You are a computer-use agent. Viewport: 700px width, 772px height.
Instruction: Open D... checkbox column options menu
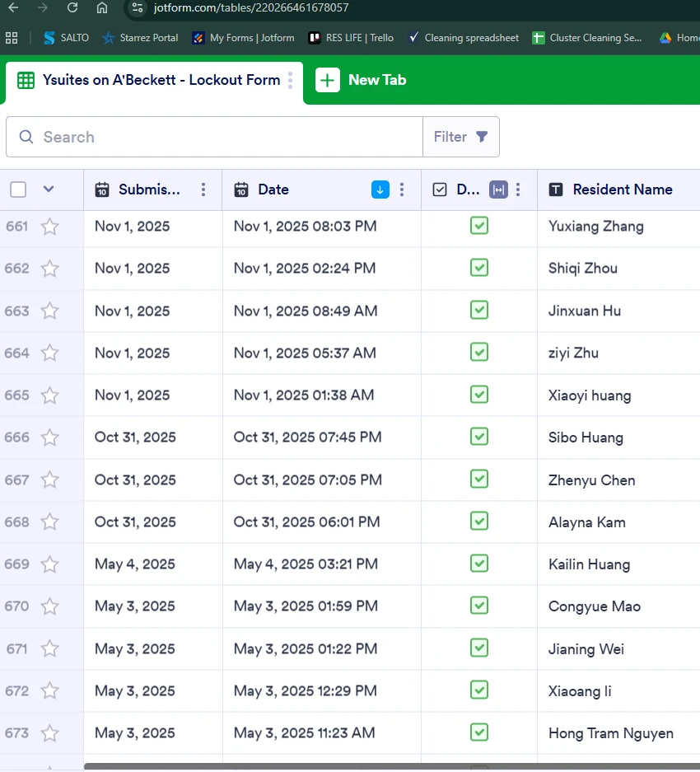(x=518, y=189)
